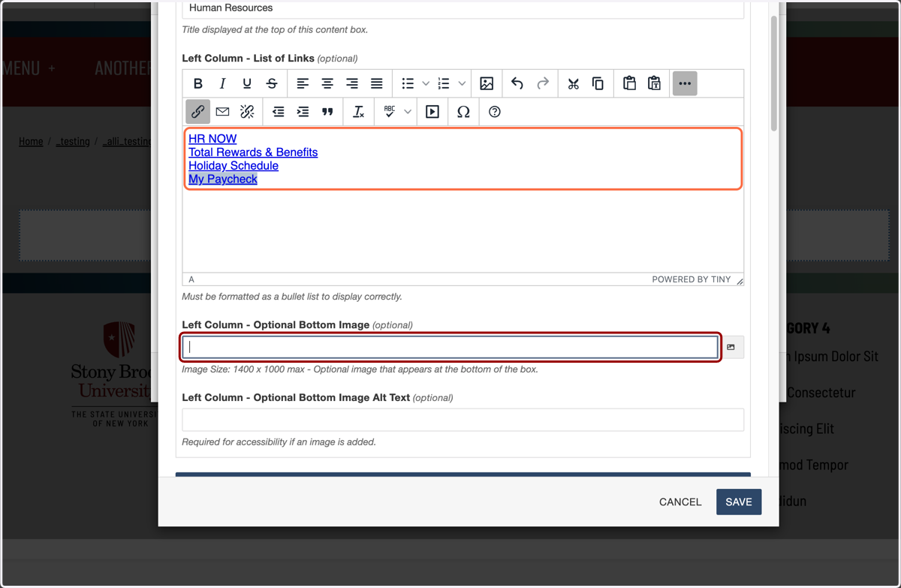Viewport: 901px width, 588px height.
Task: Apply strikethrough formatting
Action: coord(272,83)
